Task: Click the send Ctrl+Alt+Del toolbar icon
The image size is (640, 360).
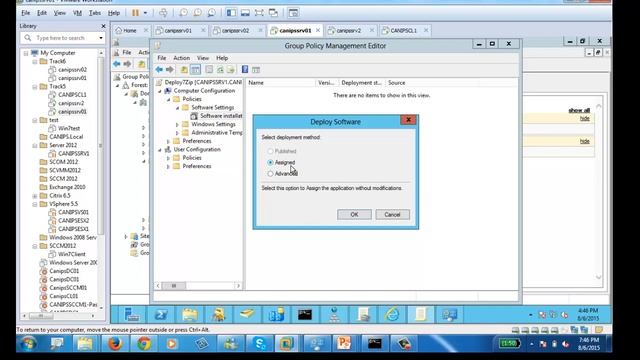Action: (x=163, y=13)
